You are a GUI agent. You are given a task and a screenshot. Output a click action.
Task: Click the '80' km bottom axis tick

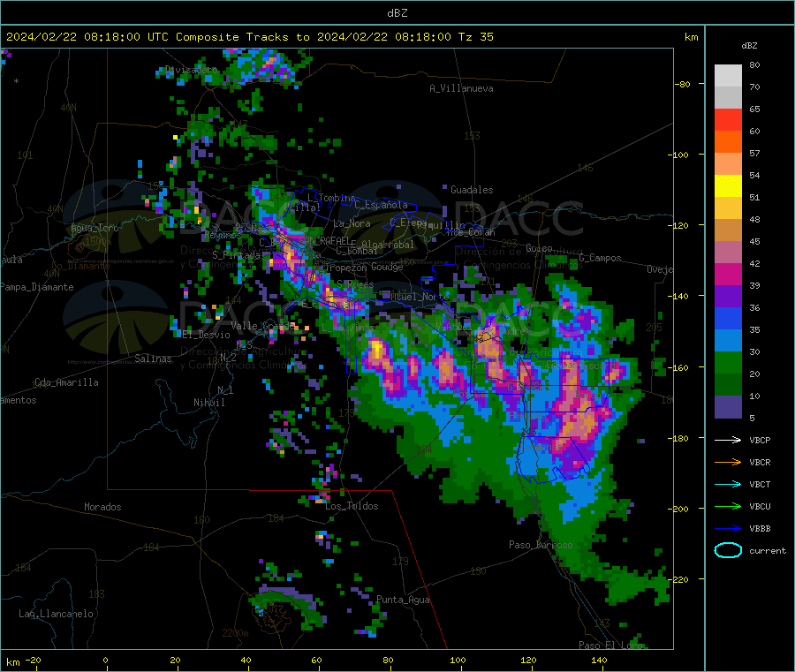coord(388,660)
